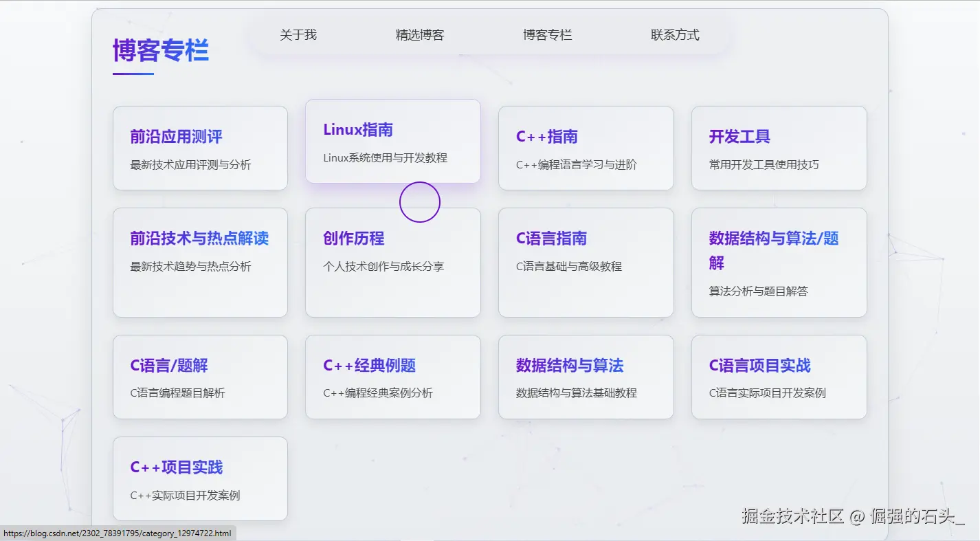Click the circular cursor highlight near Linux指南
Screen dimensions: 980x541
419,201
